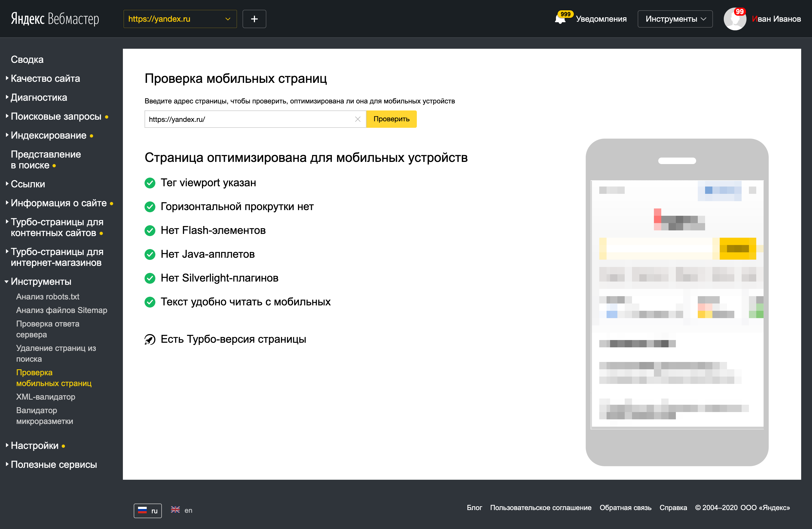Viewport: 812px width, 529px height.
Task: Click the green check beside 'Нет Silverlight-плагинов'
Action: click(150, 278)
